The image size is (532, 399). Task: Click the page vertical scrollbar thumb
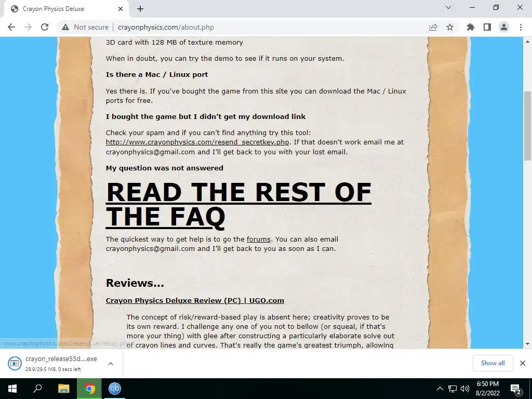[x=527, y=126]
